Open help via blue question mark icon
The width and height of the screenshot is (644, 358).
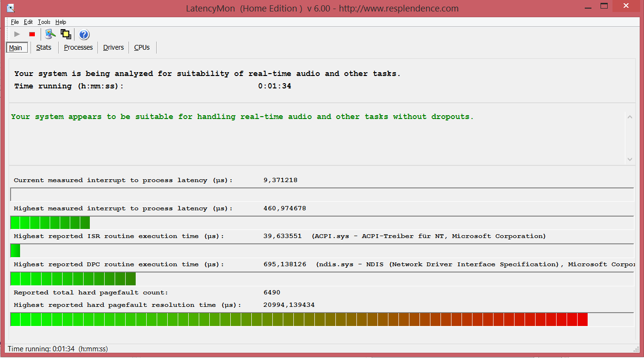coord(84,34)
